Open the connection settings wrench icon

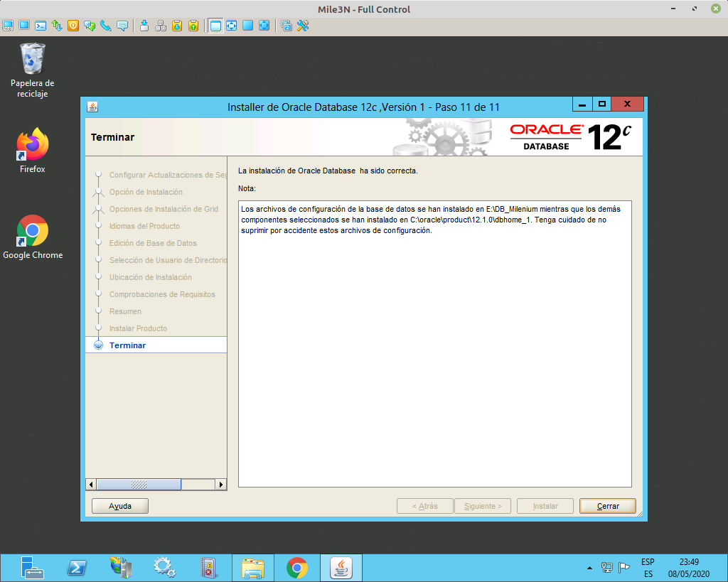click(301, 26)
